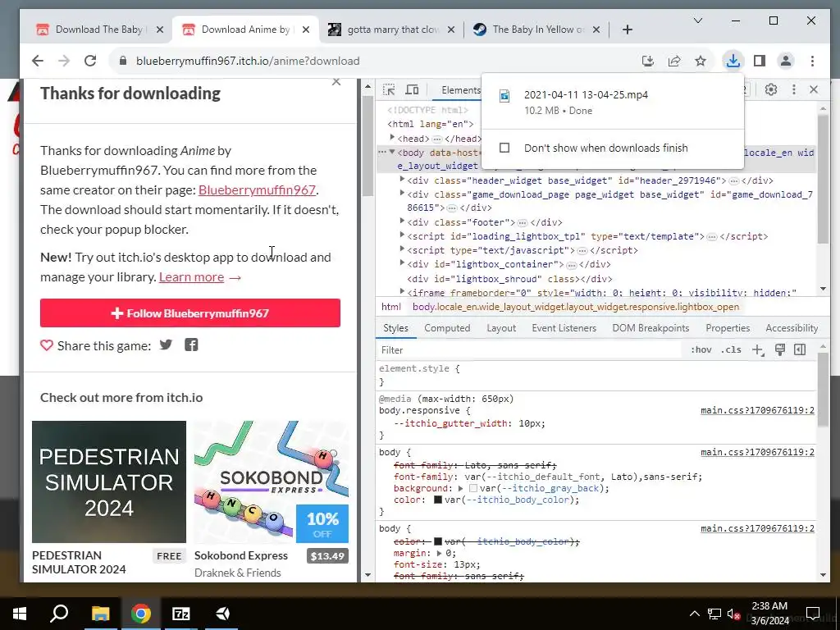Click the browser forward arrow
This screenshot has width=840, height=630.
(x=64, y=61)
